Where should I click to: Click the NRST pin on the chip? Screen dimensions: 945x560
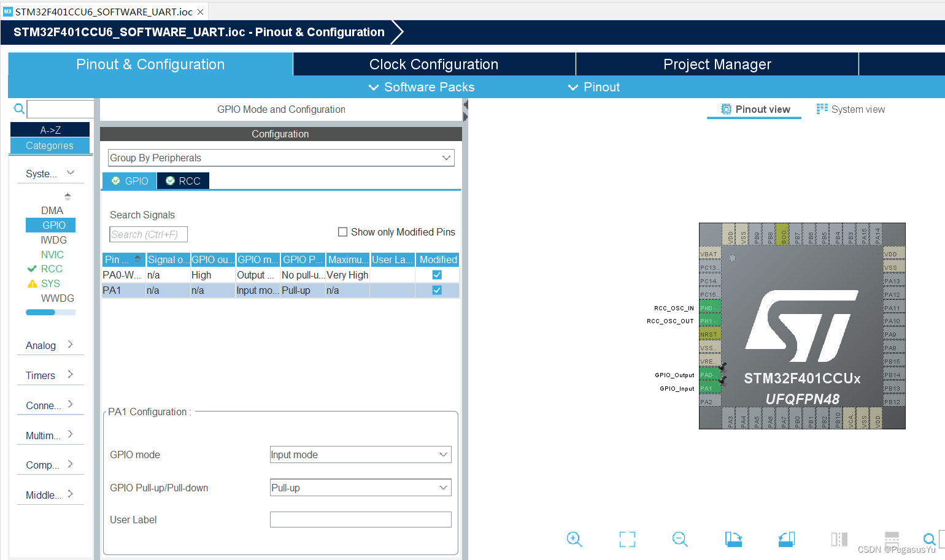coord(710,335)
